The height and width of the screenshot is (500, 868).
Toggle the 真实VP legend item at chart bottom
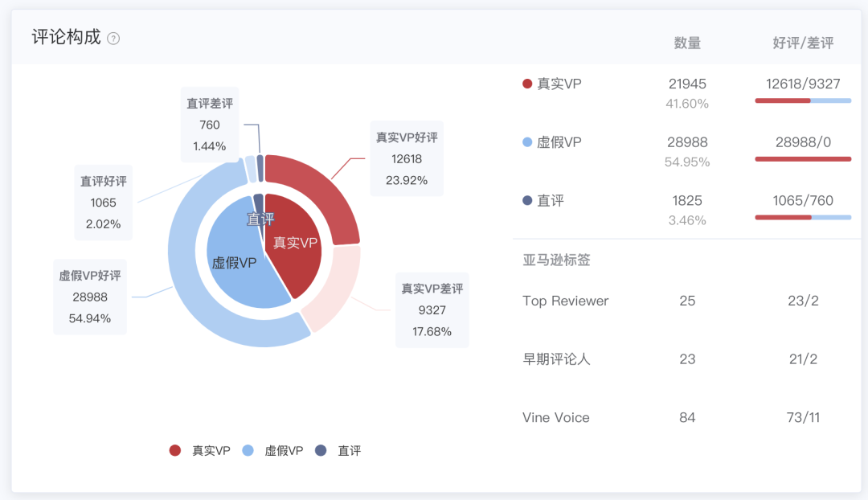point(199,451)
